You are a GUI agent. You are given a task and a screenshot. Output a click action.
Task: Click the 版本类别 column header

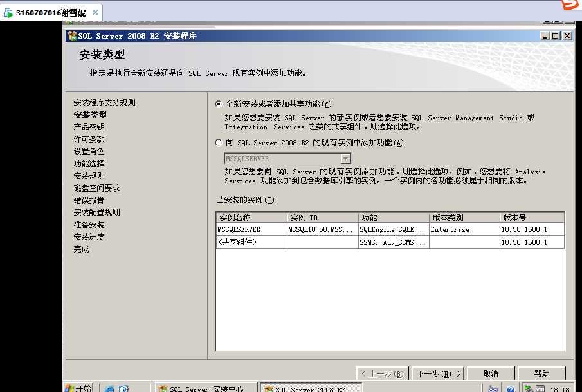coord(464,218)
